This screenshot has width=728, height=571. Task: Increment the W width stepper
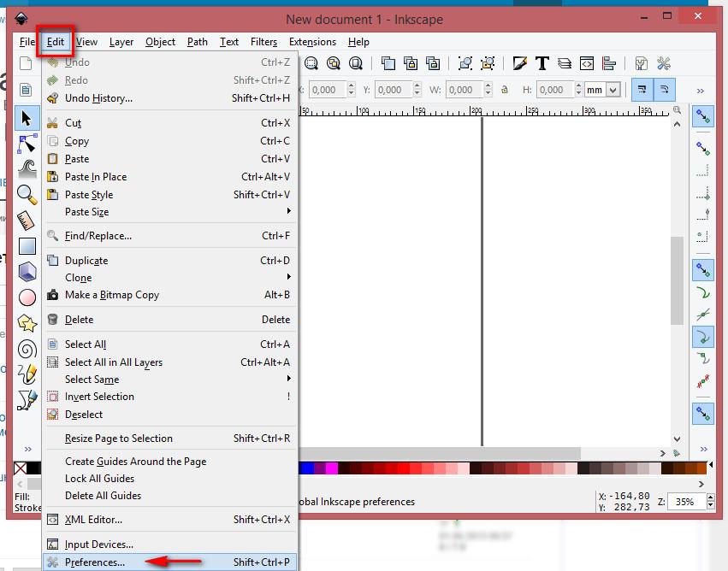[x=488, y=85]
